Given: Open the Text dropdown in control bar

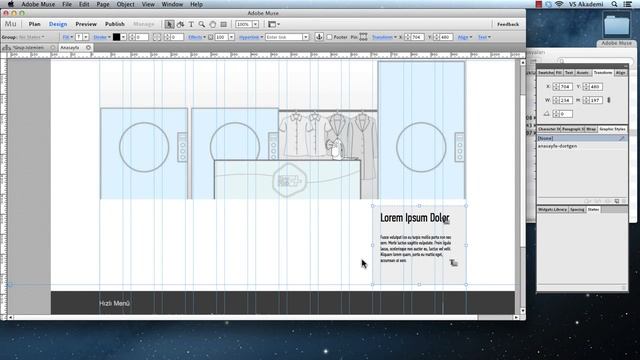Looking at the screenshot, I should (x=484, y=37).
